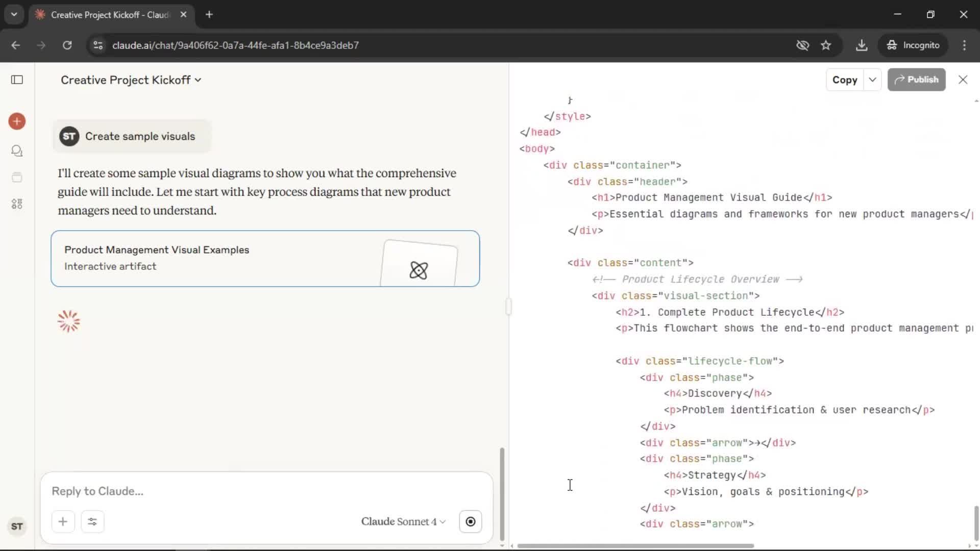Toggle the sidebar panel icon
The image size is (980, 551).
coord(17,80)
